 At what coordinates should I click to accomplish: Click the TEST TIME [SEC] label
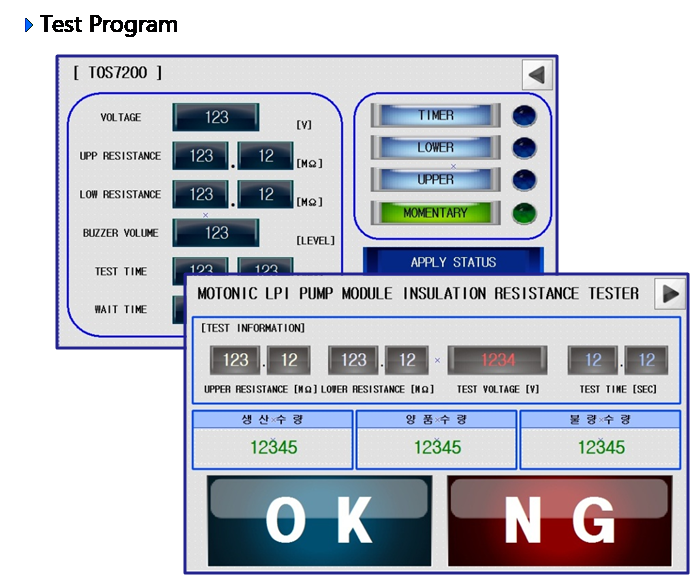click(x=618, y=389)
